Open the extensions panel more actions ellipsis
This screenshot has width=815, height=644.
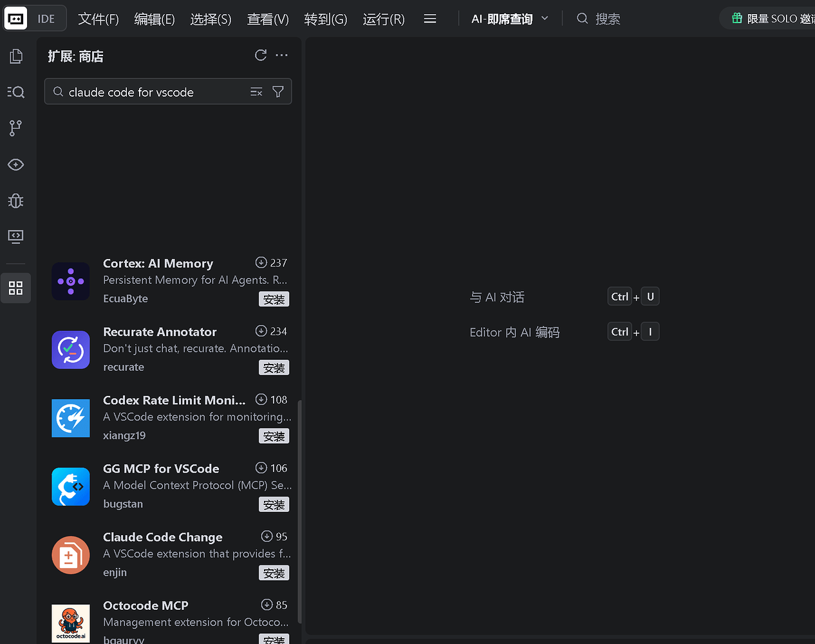(x=281, y=55)
